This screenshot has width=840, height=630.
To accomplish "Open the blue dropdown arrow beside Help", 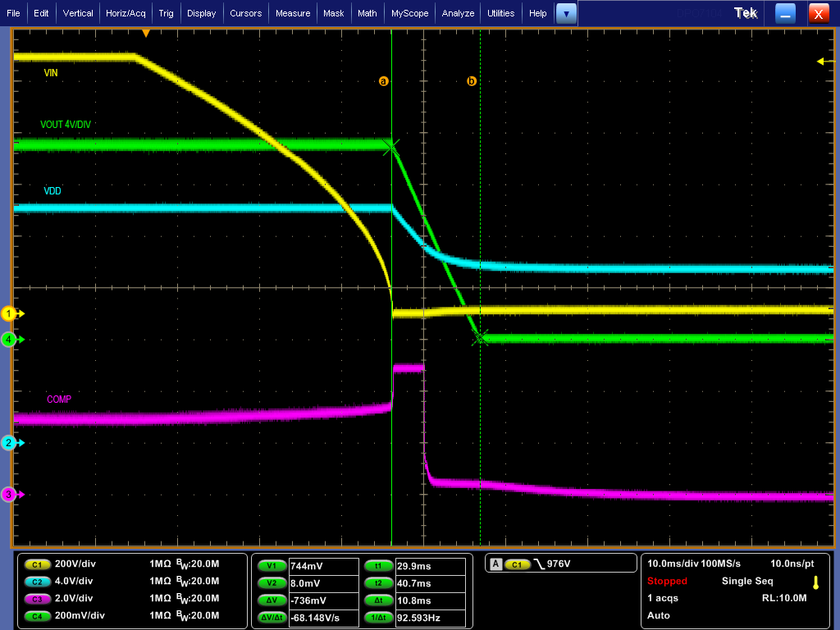I will 565,12.
